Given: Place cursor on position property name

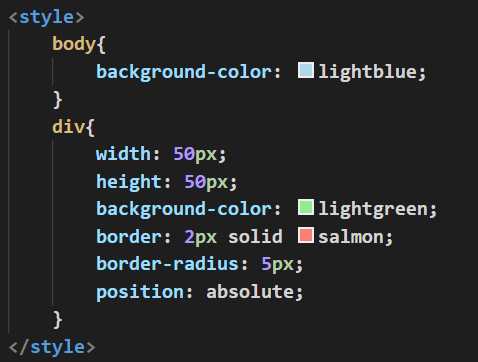Looking at the screenshot, I should pos(140,293).
